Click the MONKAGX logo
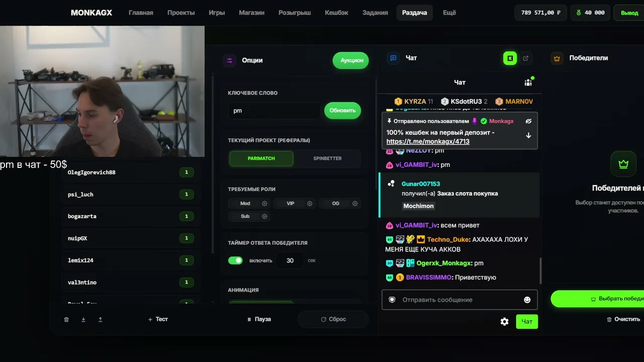This screenshot has width=644, height=362. [92, 13]
